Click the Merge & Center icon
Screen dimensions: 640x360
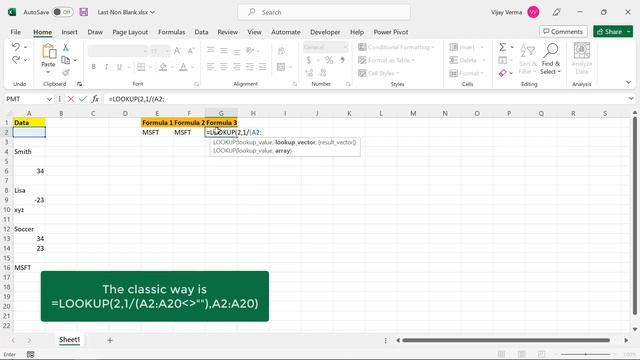click(281, 67)
